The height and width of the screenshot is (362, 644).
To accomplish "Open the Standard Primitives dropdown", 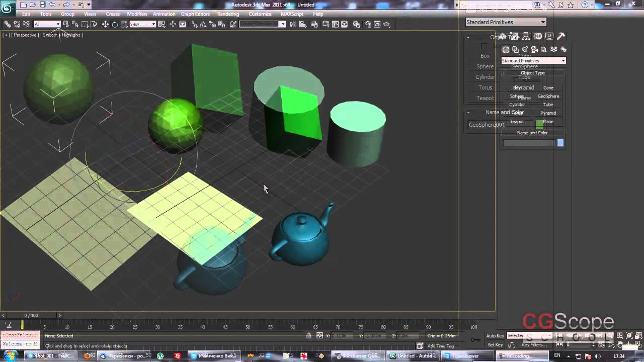I will point(506,22).
